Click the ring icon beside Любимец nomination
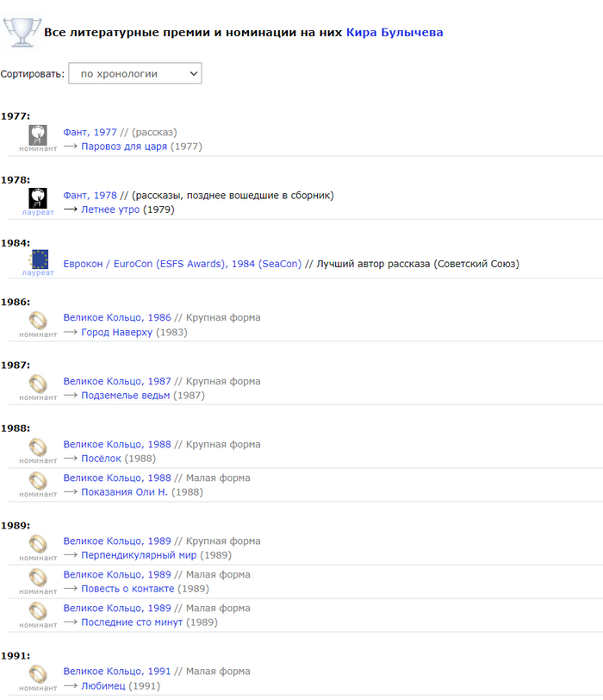 click(38, 674)
